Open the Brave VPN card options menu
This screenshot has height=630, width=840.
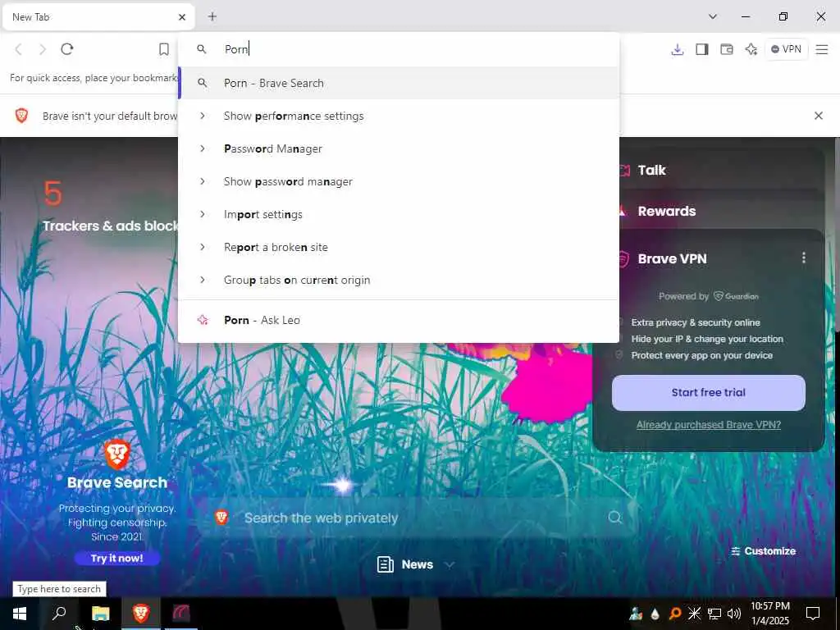[804, 258]
